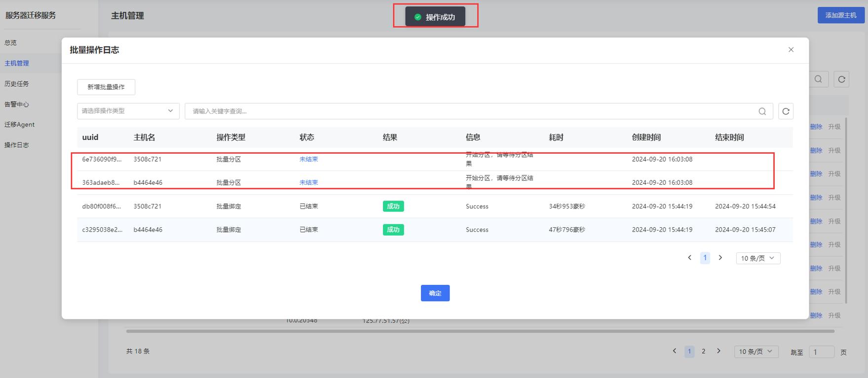
Task: Click the 跳至 page number input
Action: pos(822,352)
